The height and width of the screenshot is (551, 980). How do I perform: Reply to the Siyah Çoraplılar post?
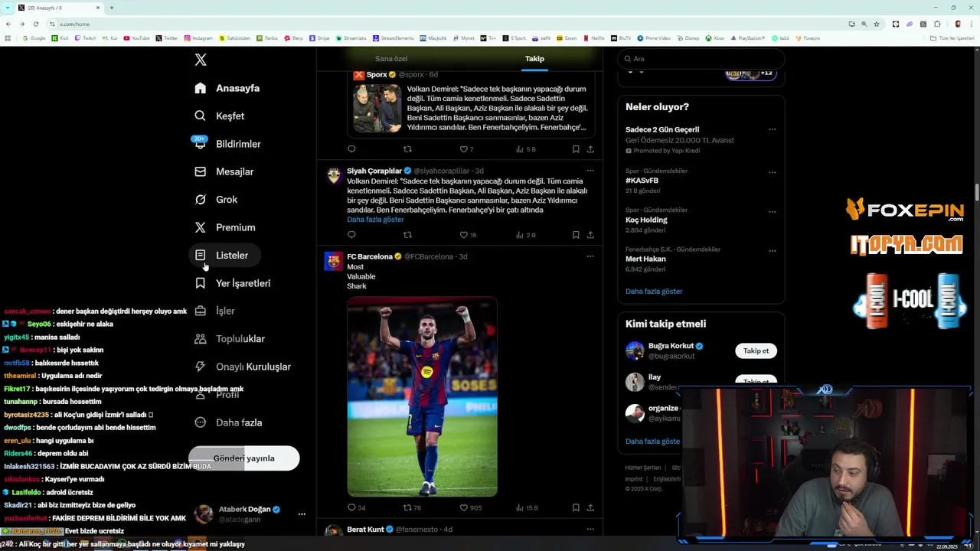pyautogui.click(x=351, y=235)
